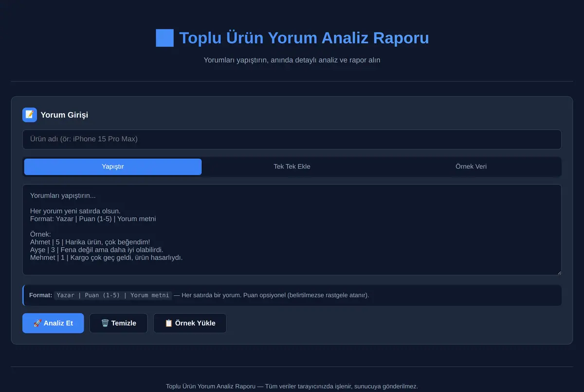Click the 'Yazar | Puan (1-5) | Yorum metni' code text

[113, 295]
